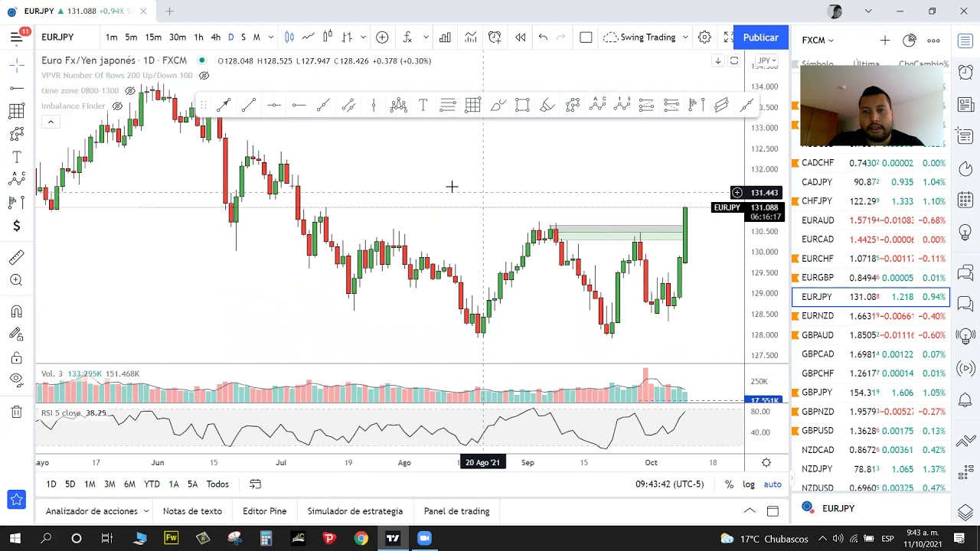Switch to the Panel de trading tab
The height and width of the screenshot is (551, 980).
pyautogui.click(x=456, y=511)
